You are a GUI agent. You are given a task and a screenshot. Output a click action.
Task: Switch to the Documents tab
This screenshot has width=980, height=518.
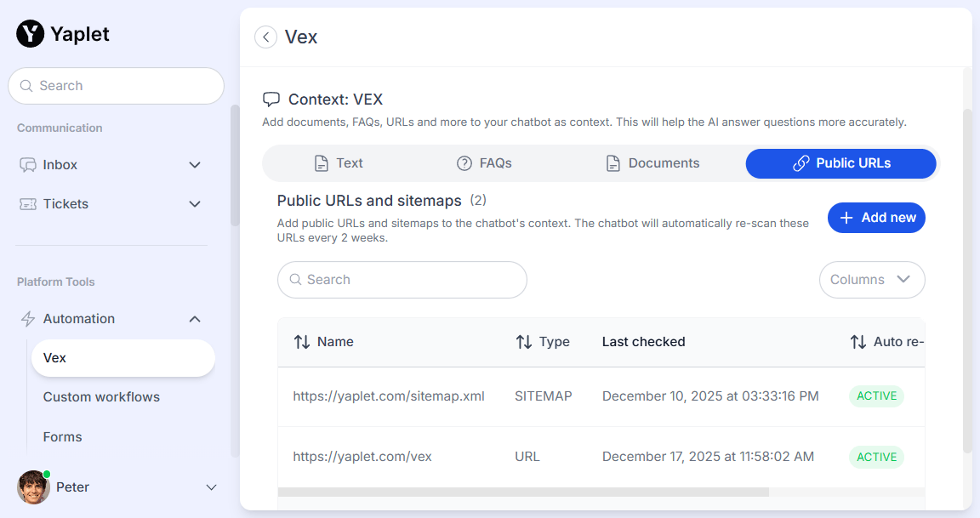click(652, 163)
